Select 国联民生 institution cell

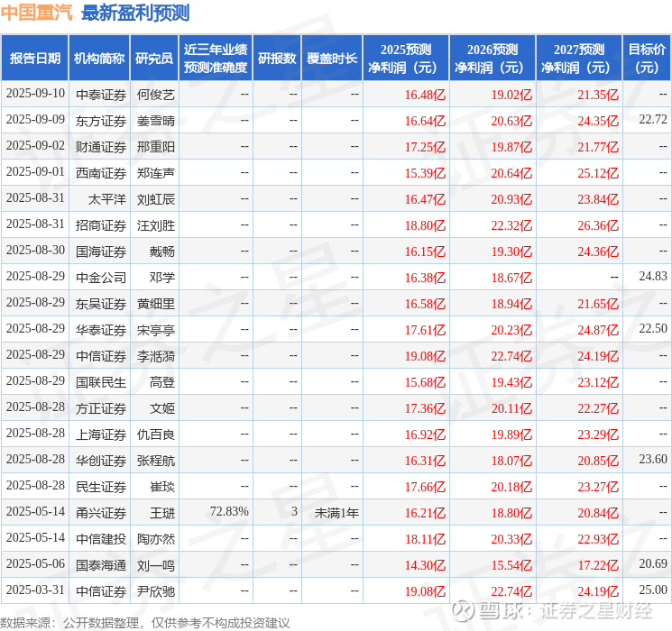tap(101, 382)
